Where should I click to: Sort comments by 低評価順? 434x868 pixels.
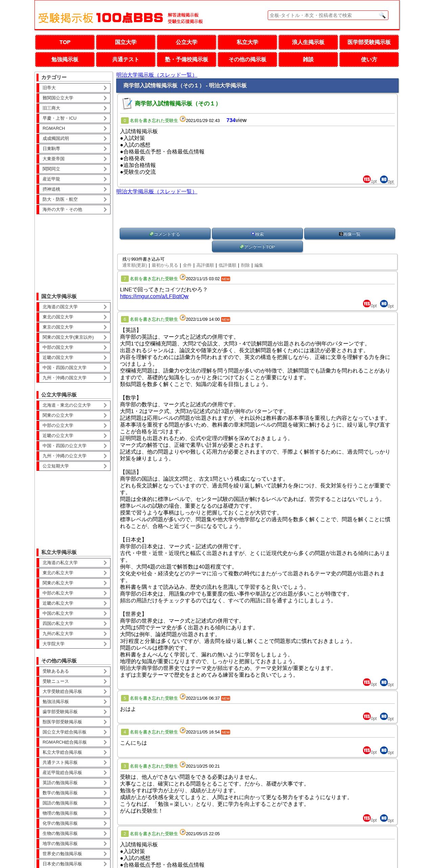coord(227,265)
